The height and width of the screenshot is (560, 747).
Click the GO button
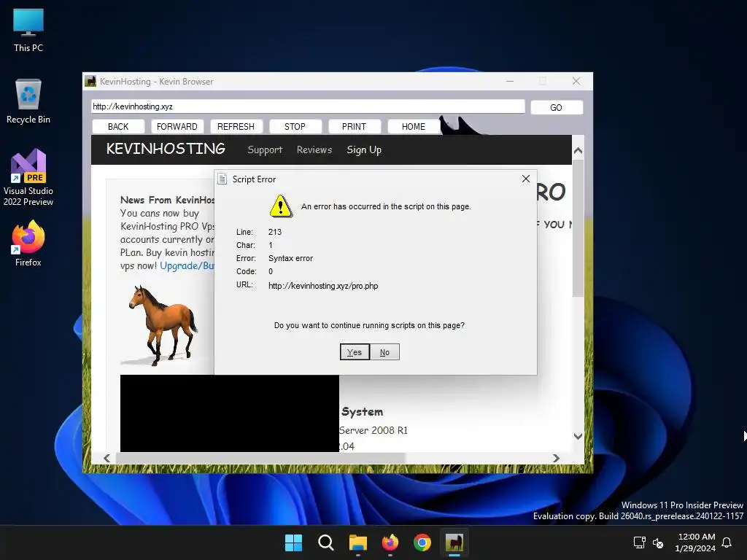pyautogui.click(x=557, y=108)
